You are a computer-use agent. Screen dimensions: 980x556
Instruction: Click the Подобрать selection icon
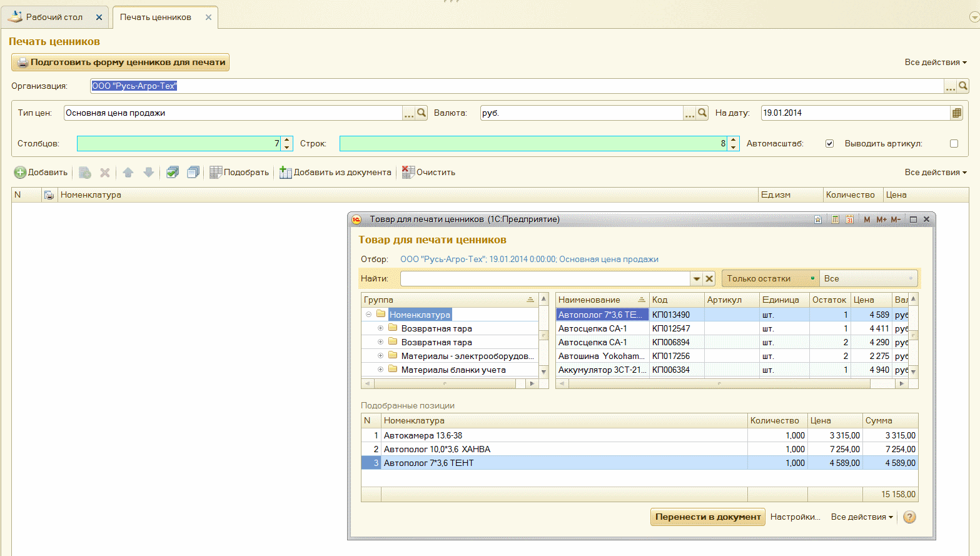pyautogui.click(x=216, y=173)
